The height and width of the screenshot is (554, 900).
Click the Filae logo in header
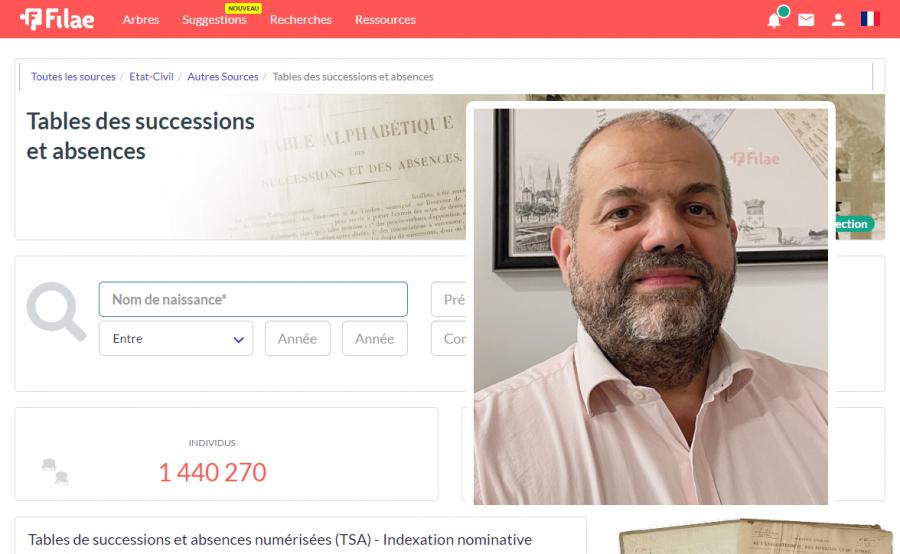pyautogui.click(x=57, y=19)
